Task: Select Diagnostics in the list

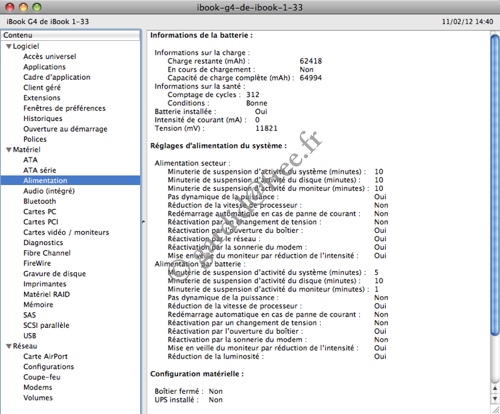Action: point(43,242)
